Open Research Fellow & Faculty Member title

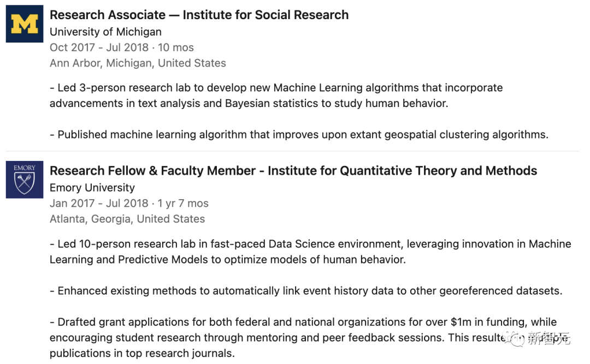pyautogui.click(x=293, y=171)
